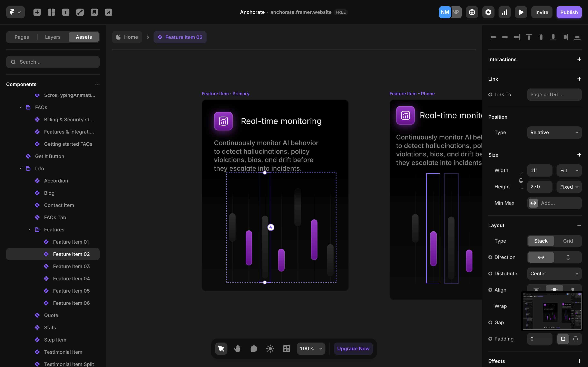
Task: Open the CMS database icon
Action: [x=94, y=12]
